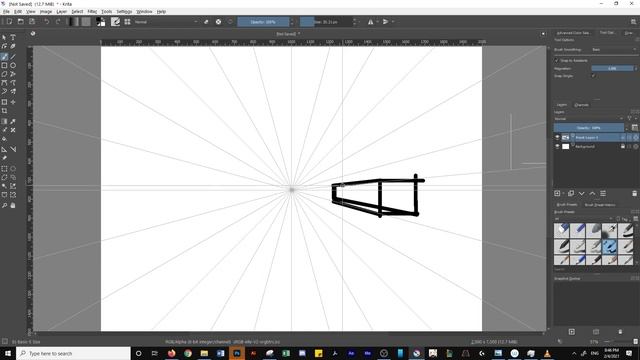Toggle Snap to Assistants checkbox
The image size is (640, 360).
(x=556, y=60)
